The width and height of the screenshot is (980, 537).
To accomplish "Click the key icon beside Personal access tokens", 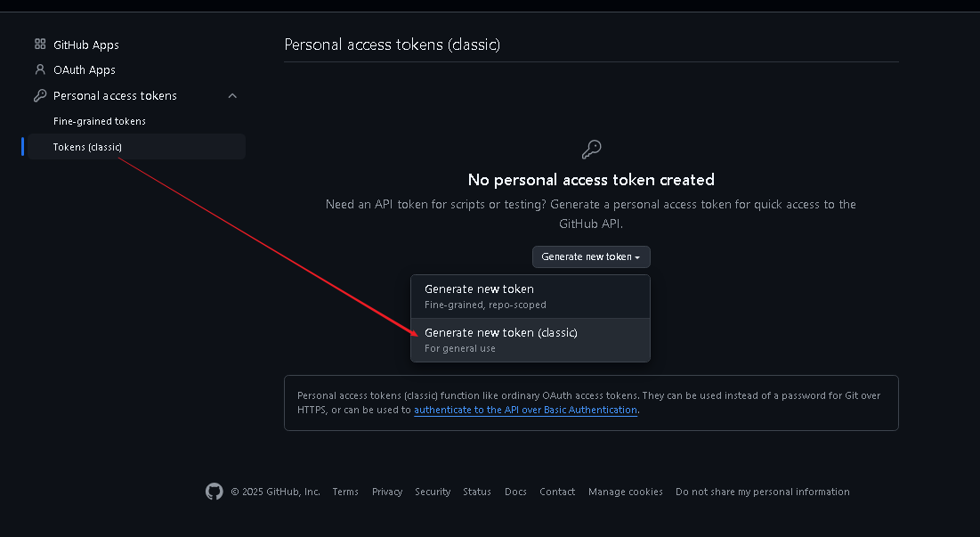I will point(40,95).
